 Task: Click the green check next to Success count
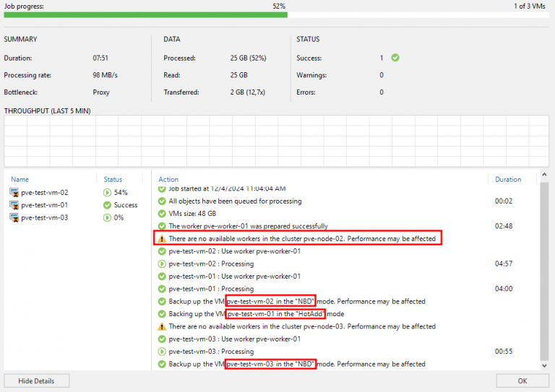pyautogui.click(x=395, y=58)
